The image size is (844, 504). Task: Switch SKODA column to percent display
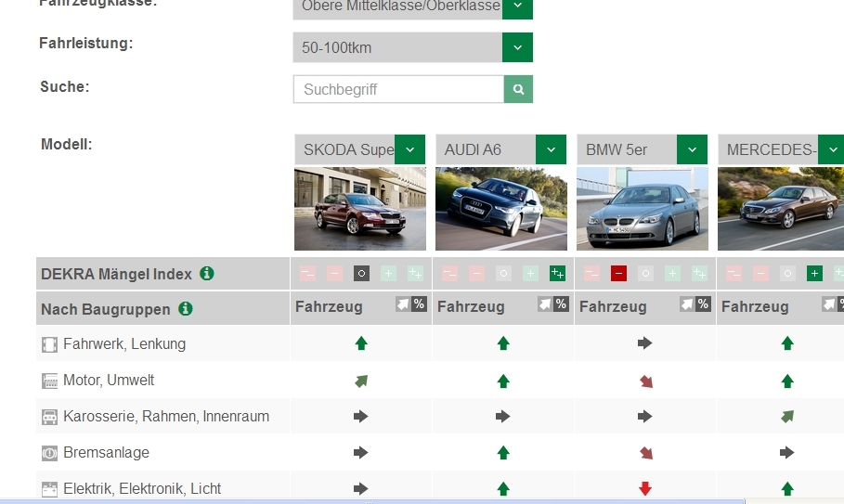point(419,304)
